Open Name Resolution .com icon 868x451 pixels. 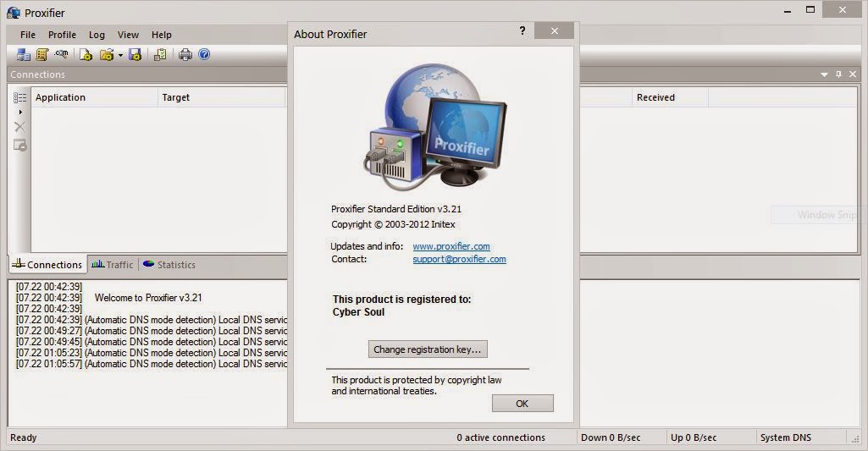(x=61, y=54)
